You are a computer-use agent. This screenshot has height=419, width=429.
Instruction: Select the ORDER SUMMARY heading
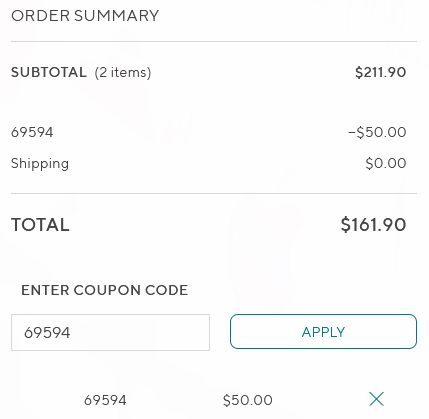click(x=85, y=16)
